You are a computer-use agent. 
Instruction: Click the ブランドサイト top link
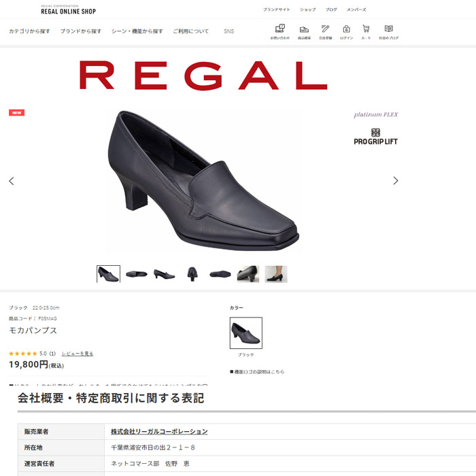(x=276, y=10)
